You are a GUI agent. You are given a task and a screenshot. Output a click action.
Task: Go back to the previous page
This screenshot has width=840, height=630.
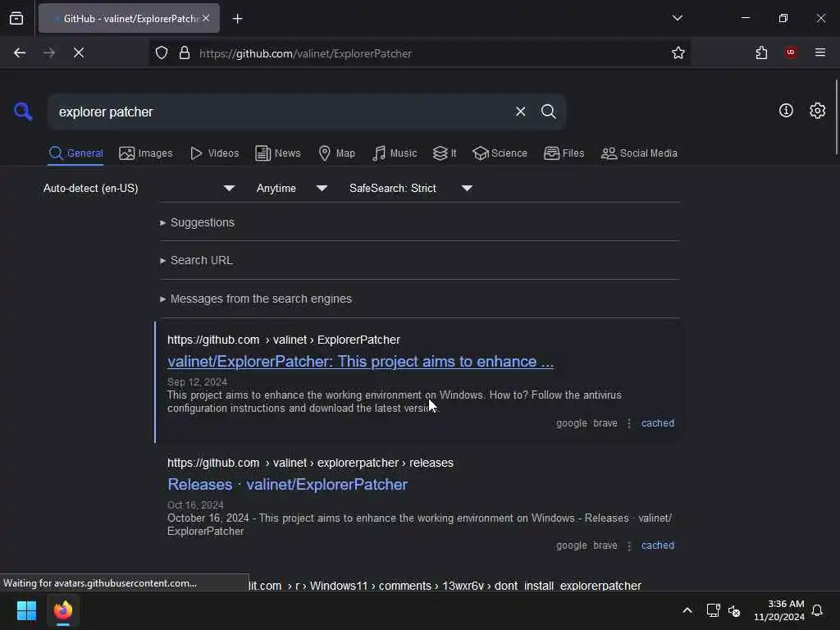(x=20, y=52)
